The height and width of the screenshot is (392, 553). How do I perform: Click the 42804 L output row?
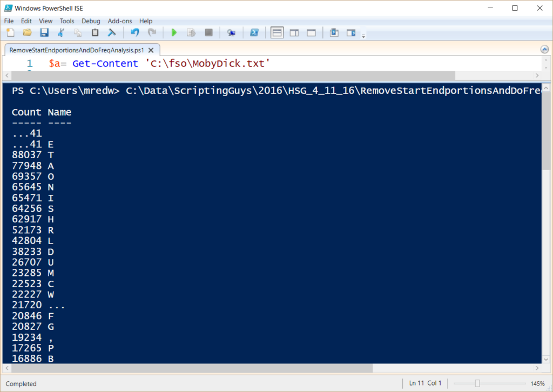coord(33,241)
